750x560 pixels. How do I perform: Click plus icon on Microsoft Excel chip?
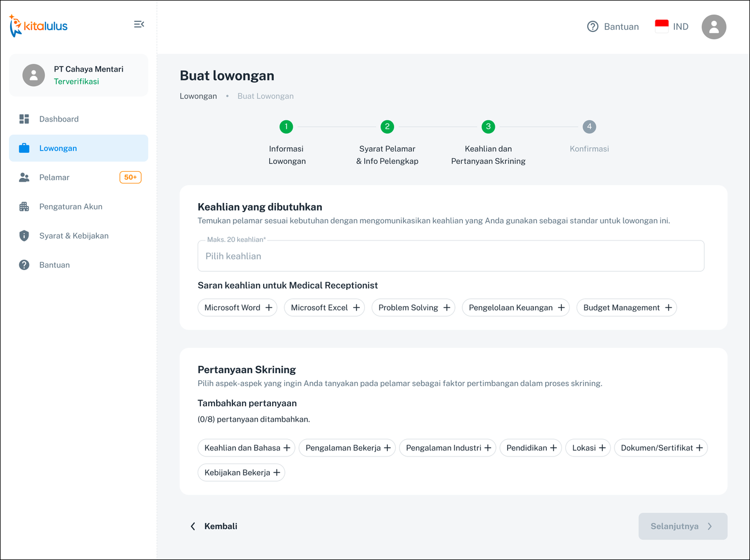(357, 308)
